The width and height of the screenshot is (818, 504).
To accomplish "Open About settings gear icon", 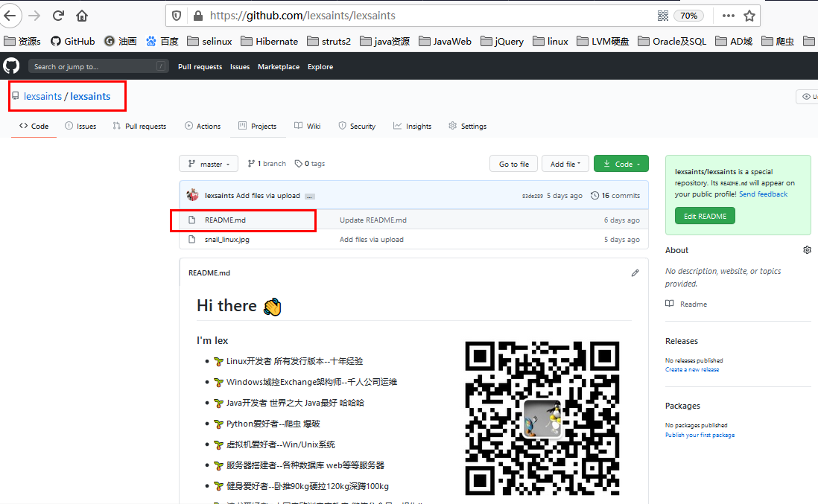I will (807, 250).
